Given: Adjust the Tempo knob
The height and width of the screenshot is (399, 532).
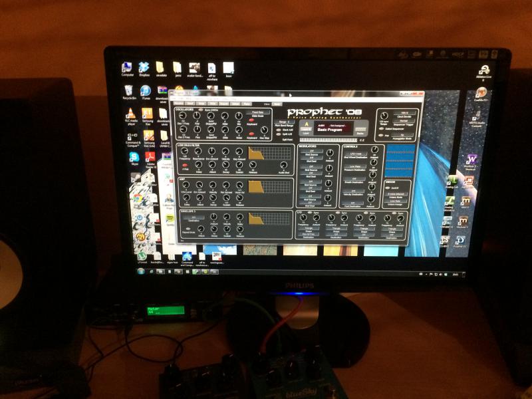Looking at the screenshot, I should pyautogui.click(x=384, y=116).
